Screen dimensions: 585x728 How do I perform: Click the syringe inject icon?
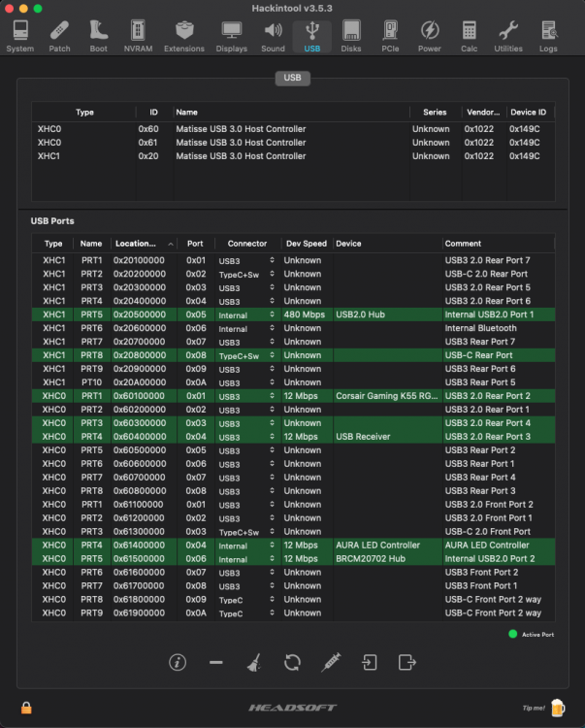331,662
